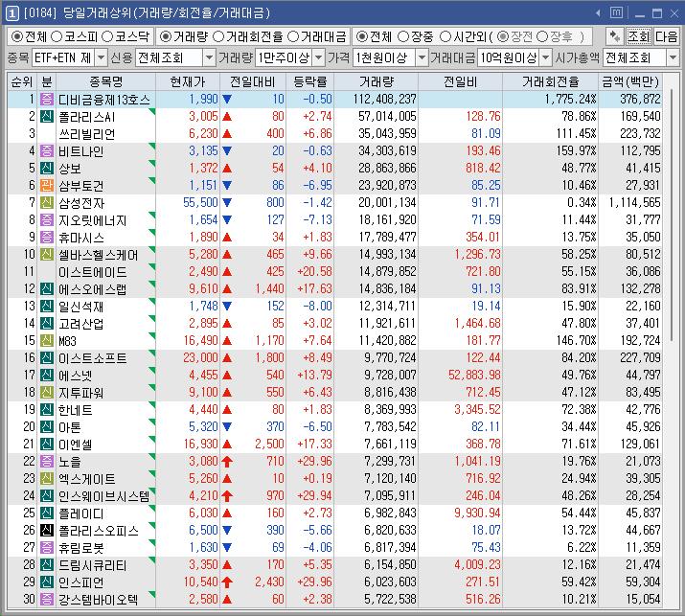Screen dimensions: 685x616
Task: Click the red limit-up arrow for 인스피언
Action: point(227,582)
